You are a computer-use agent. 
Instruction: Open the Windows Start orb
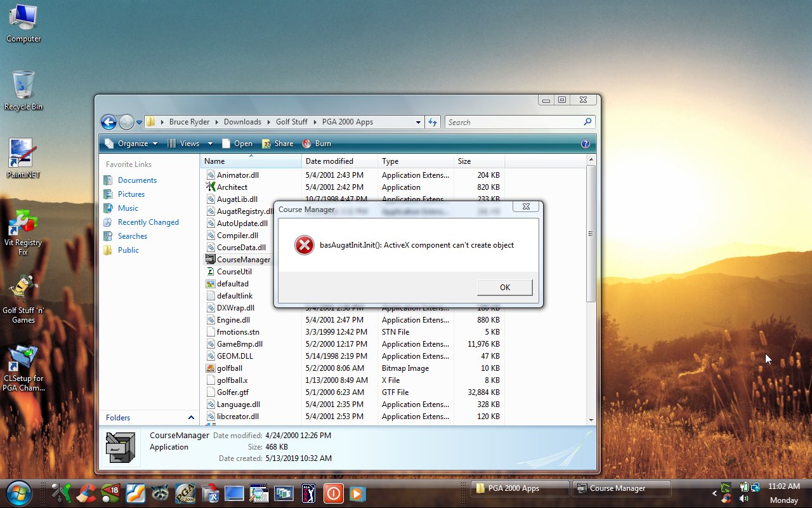(18, 492)
